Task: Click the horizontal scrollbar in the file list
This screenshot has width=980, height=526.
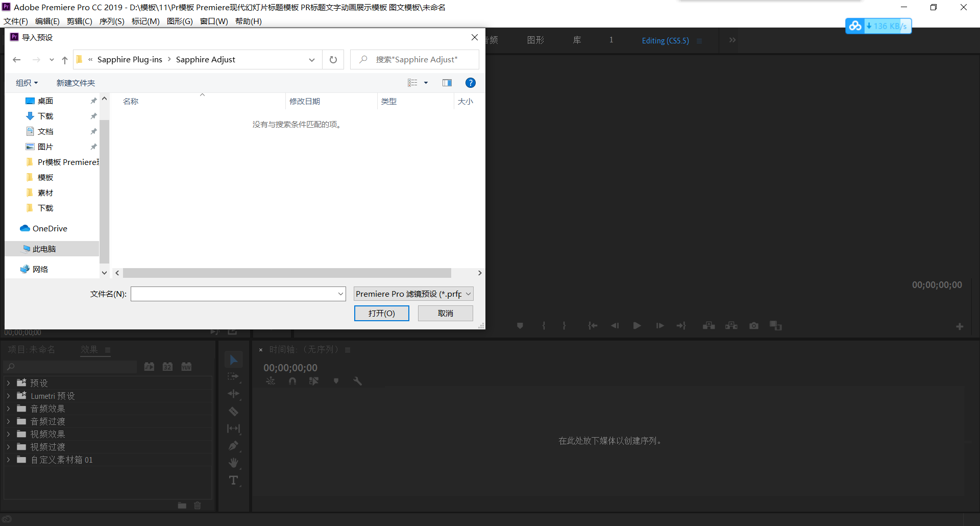Action: click(x=287, y=273)
